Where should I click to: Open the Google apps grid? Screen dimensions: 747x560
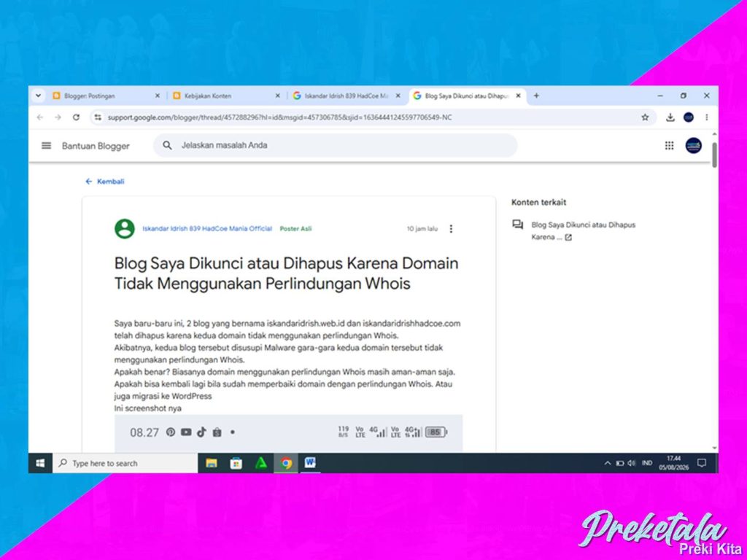click(x=670, y=146)
